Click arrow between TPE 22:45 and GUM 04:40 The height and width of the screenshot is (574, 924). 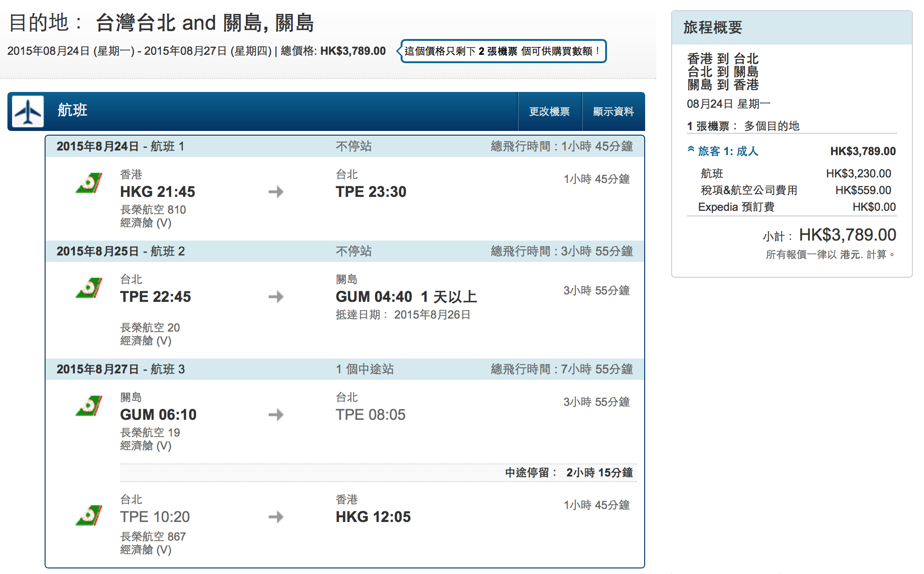(x=276, y=297)
